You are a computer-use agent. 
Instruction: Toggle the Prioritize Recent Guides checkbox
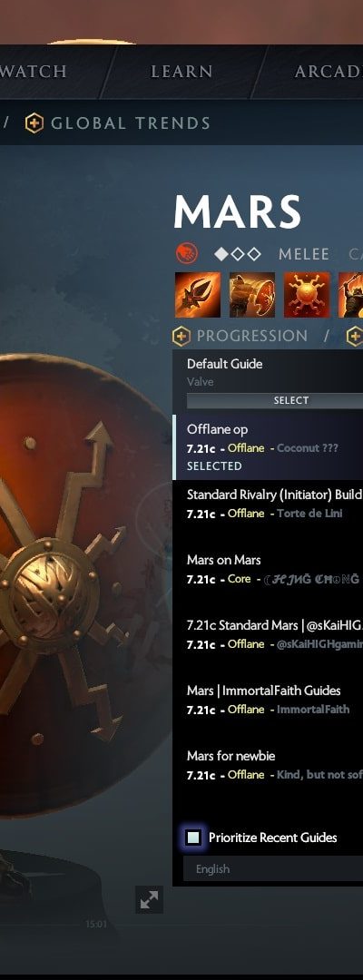tap(193, 837)
